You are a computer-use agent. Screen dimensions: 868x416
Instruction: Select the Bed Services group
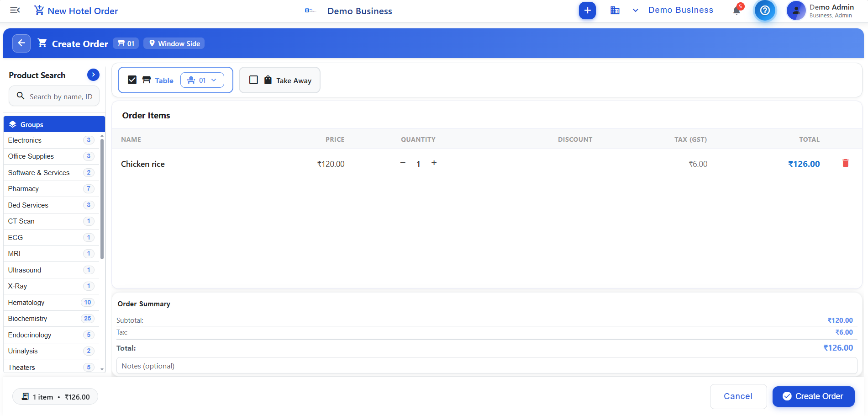point(51,205)
